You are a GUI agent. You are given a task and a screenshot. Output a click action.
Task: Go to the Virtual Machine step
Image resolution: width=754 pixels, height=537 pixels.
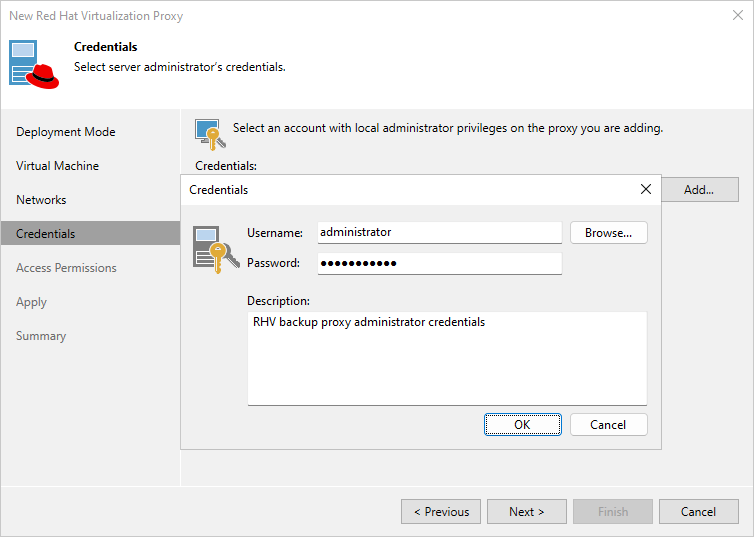click(x=58, y=166)
